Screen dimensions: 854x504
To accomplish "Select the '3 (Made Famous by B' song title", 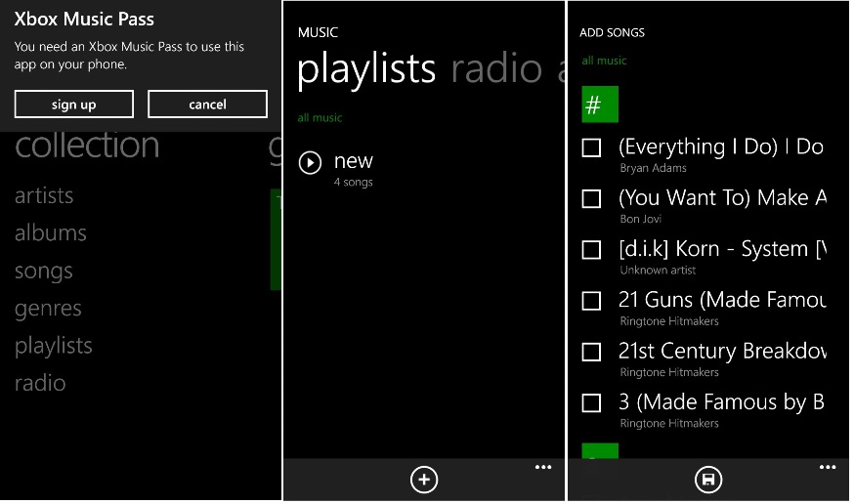I will pos(722,402).
